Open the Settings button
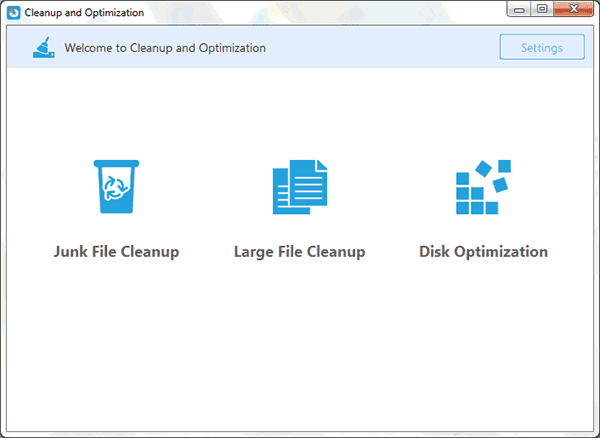 [x=542, y=47]
